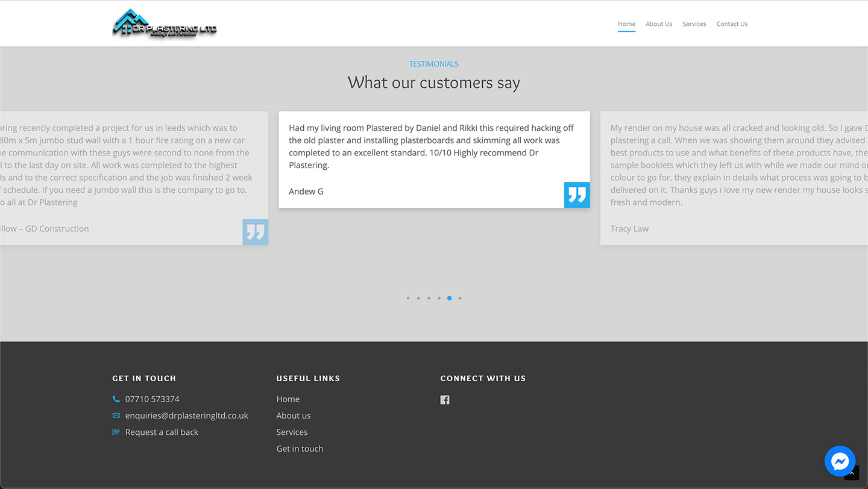Select the fourth testimonial slider dot
Viewport: 868px width, 489px height.
(x=439, y=298)
